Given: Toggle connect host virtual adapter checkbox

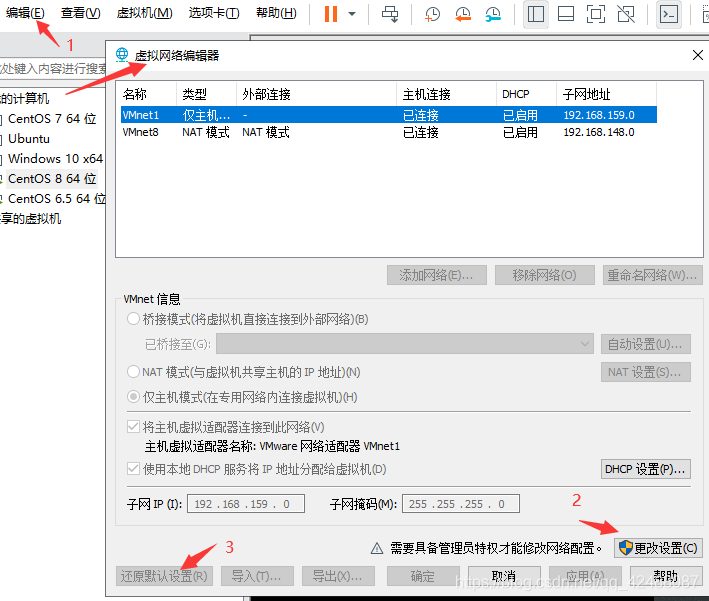Looking at the screenshot, I should 133,426.
